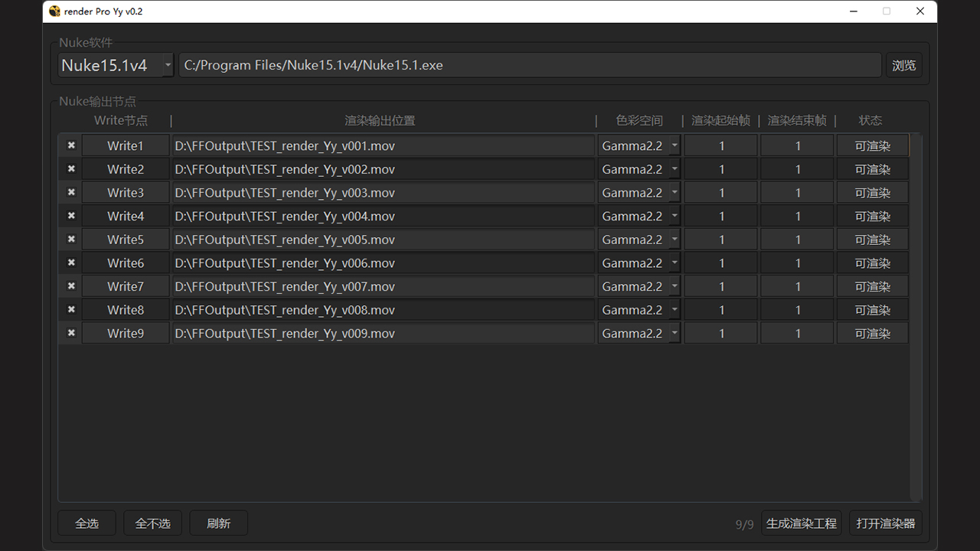Viewport: 980px width, 551px height.
Task: Click the 刷新 refresh button
Action: pyautogui.click(x=218, y=523)
